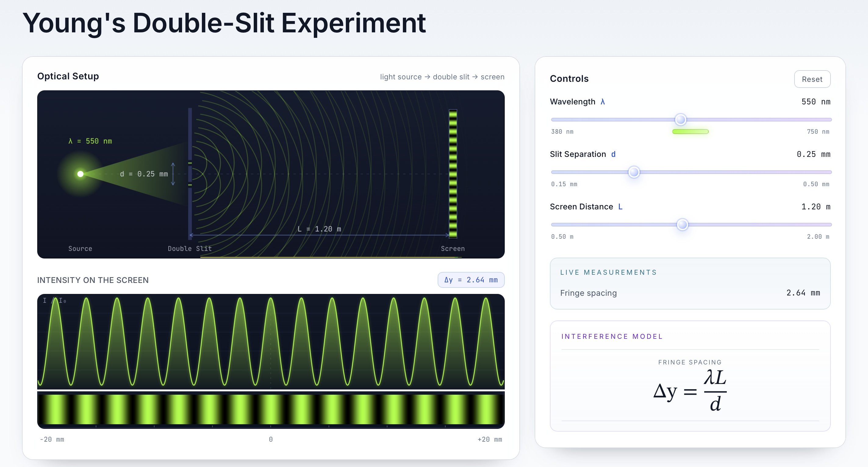Image resolution: width=868 pixels, height=467 pixels.
Task: Click the Slit Separation d label
Action: click(583, 154)
